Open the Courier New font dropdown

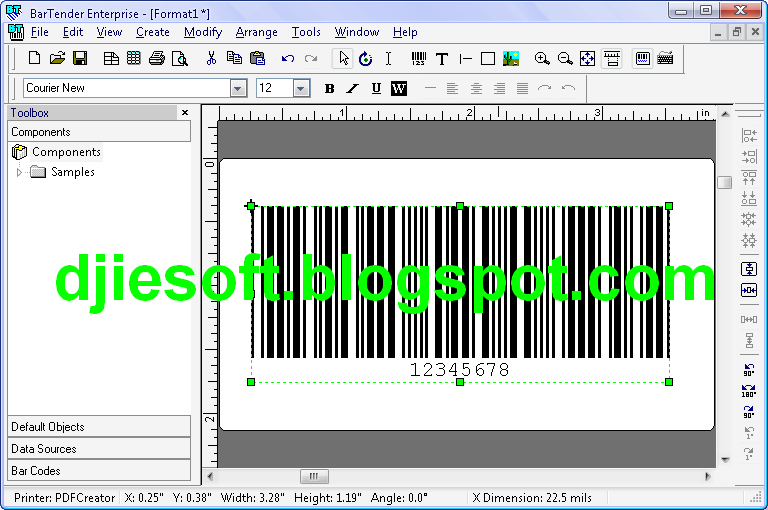[238, 88]
